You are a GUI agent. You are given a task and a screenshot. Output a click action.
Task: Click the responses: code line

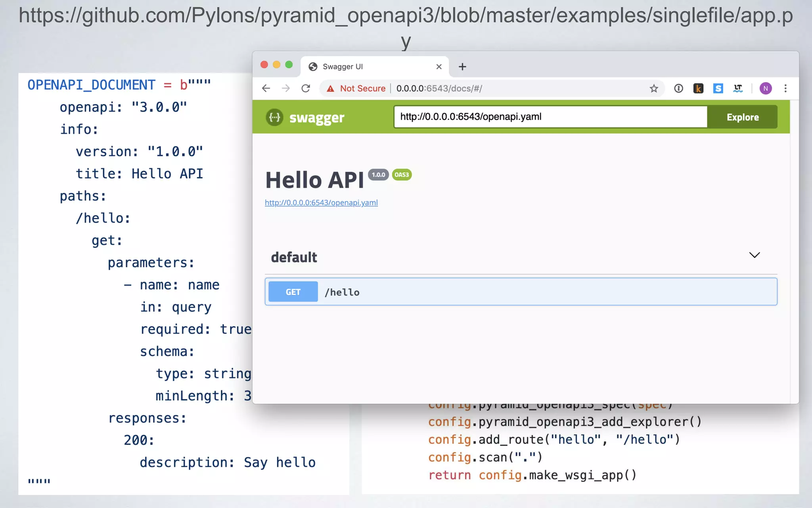[x=147, y=418]
